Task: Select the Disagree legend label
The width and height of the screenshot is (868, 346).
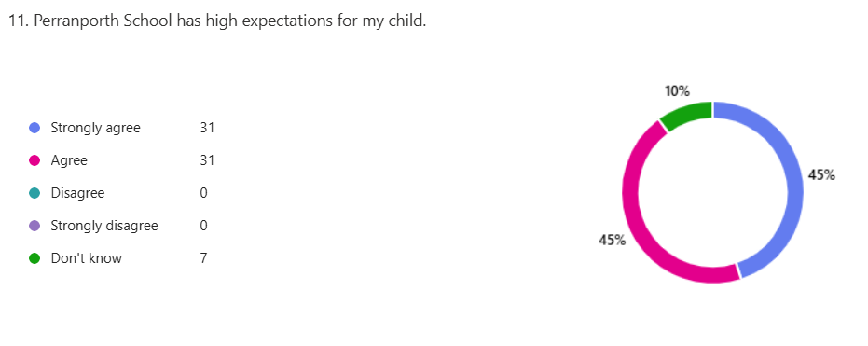Action: click(x=77, y=193)
